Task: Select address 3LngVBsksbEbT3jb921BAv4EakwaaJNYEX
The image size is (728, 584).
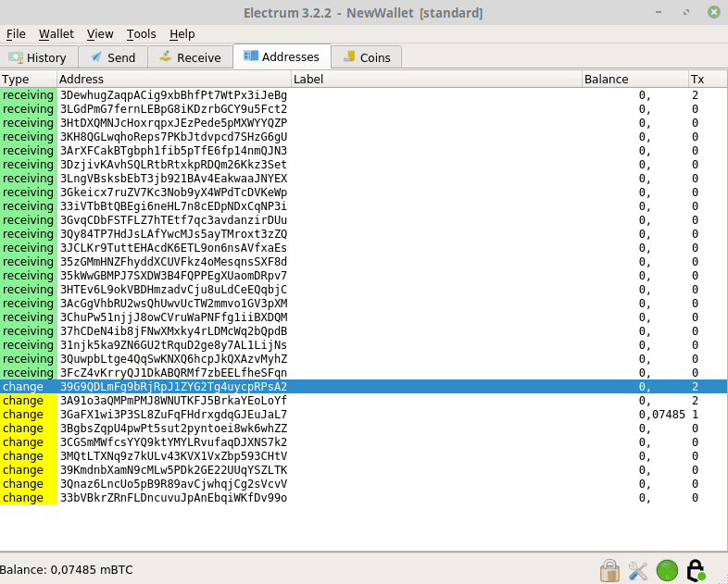Action: pos(173,179)
